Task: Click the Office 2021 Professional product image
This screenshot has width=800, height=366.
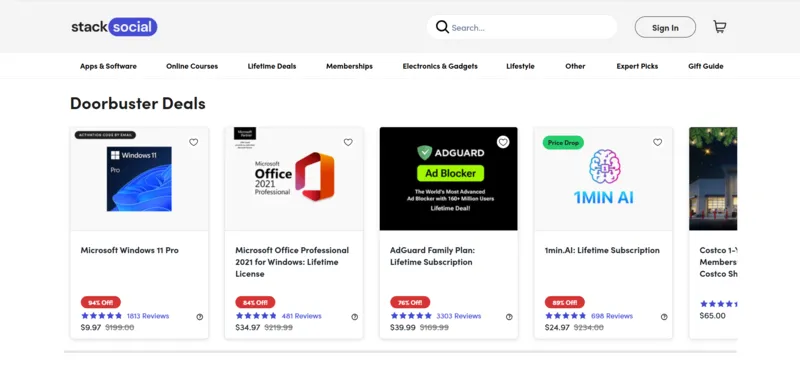Action: [294, 179]
